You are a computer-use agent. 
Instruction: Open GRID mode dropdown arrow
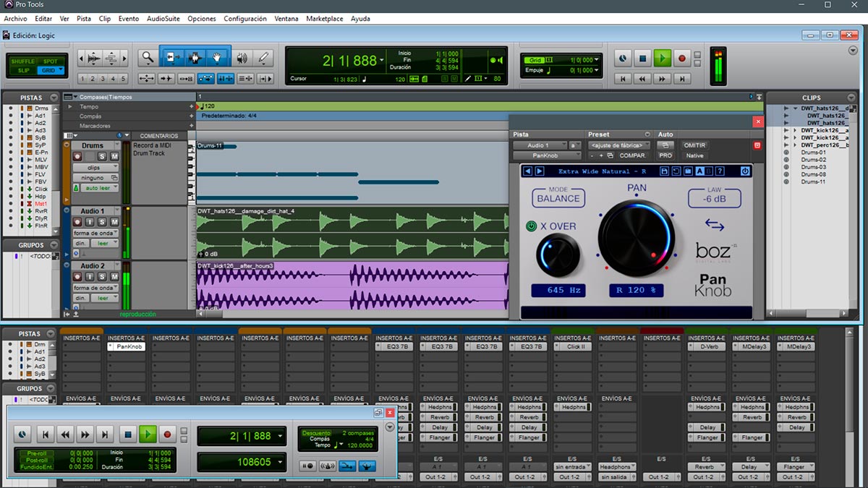pos(61,71)
